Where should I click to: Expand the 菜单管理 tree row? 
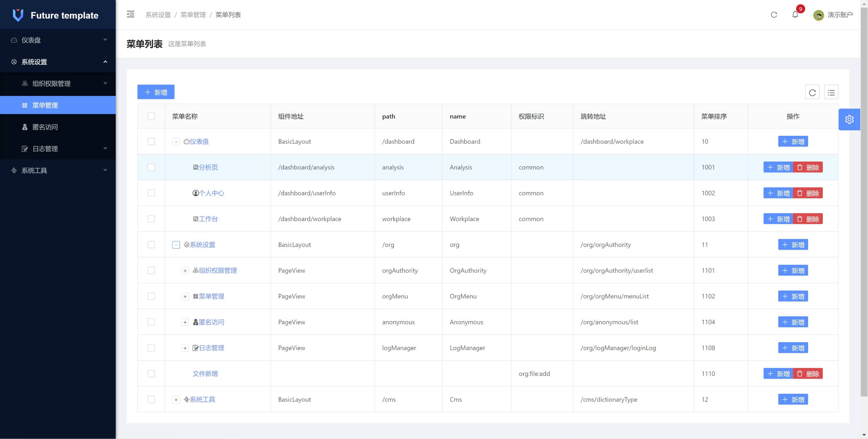click(x=185, y=296)
